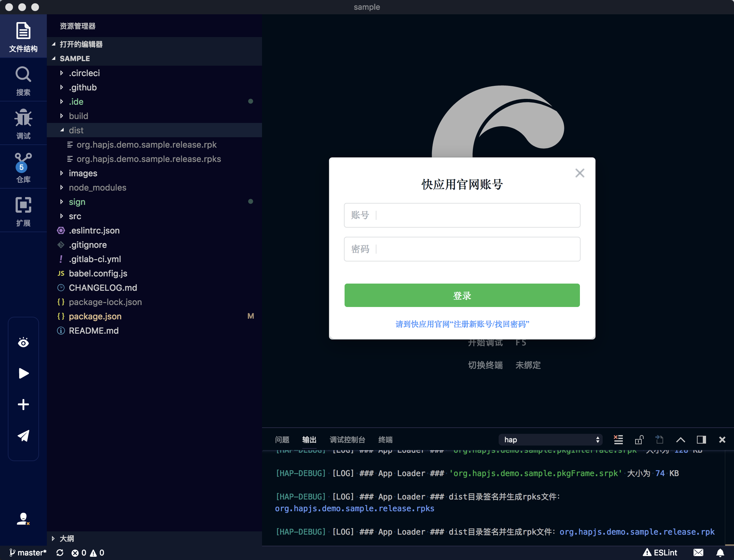Open the .eslintrc.json file
This screenshot has width=734, height=560.
tap(154, 231)
